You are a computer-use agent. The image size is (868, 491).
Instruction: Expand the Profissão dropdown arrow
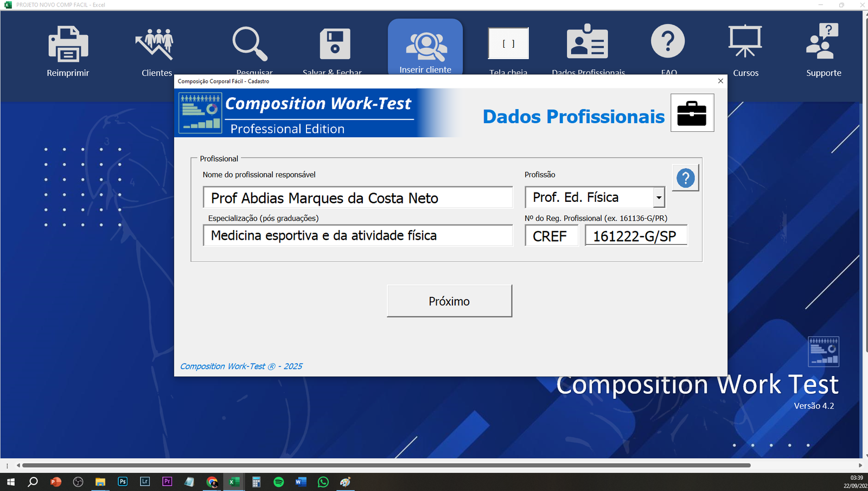click(659, 197)
